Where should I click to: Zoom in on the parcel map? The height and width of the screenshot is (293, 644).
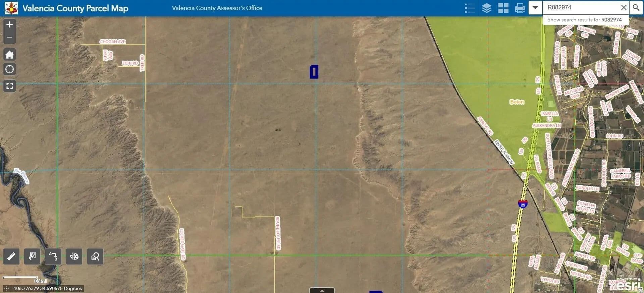[10, 24]
